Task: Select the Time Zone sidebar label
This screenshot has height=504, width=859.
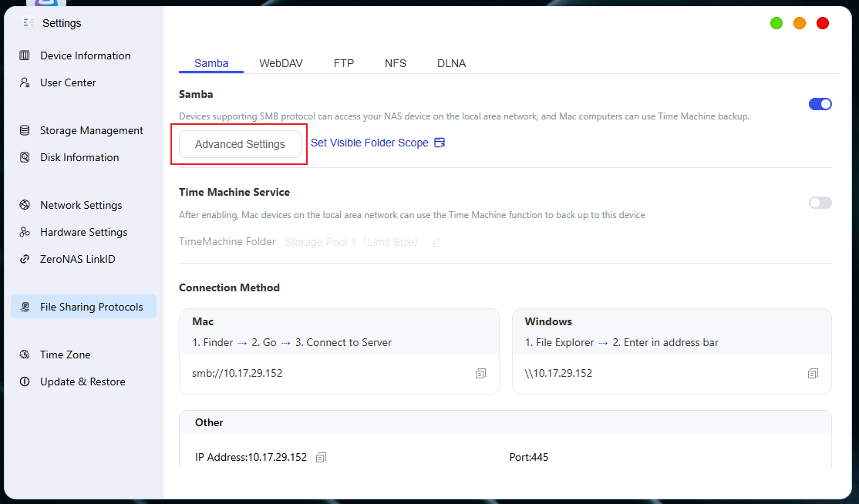Action: [66, 354]
